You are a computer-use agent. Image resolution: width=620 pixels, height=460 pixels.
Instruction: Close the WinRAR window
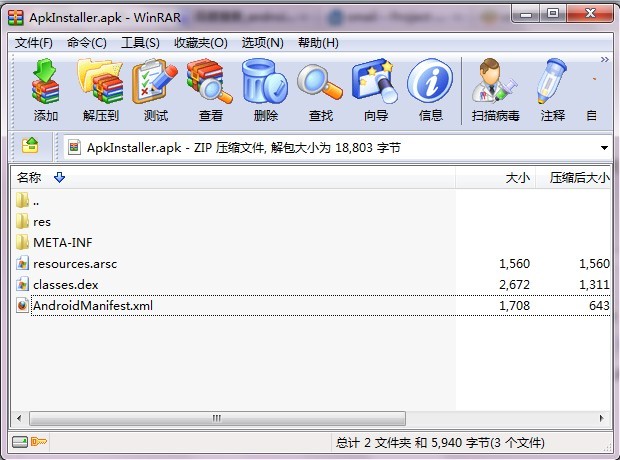point(590,14)
